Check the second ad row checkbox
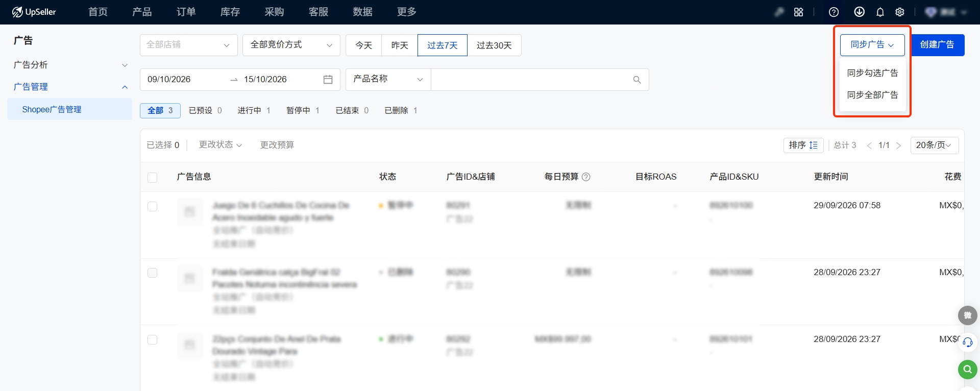Viewport: 980px width, 391px height. [x=152, y=273]
